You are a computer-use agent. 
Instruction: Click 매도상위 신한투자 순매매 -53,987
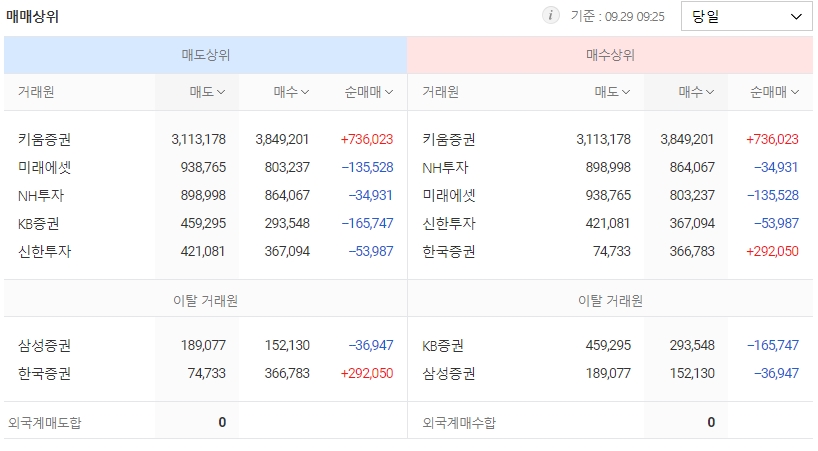pos(371,251)
